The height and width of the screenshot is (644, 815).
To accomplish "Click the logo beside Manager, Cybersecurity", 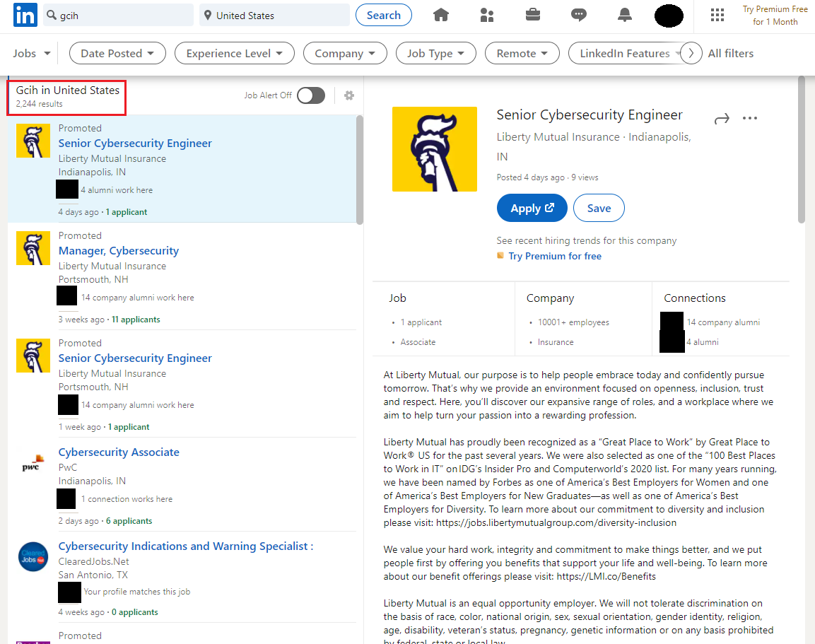I will point(33,248).
